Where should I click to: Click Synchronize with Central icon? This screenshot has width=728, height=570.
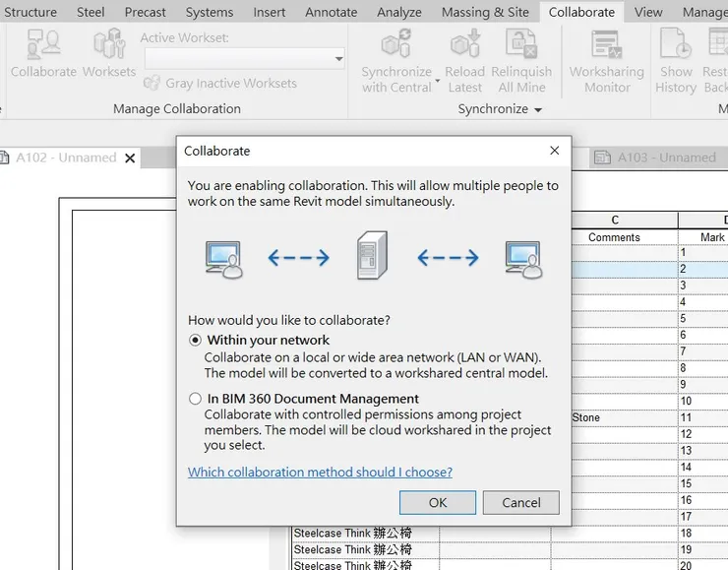pos(396,43)
